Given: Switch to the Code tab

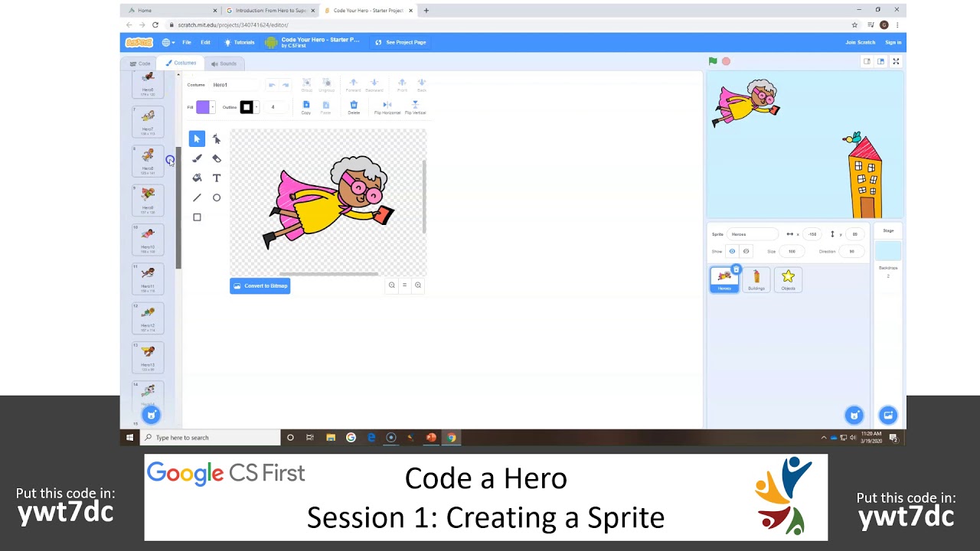Looking at the screenshot, I should pyautogui.click(x=139, y=64).
